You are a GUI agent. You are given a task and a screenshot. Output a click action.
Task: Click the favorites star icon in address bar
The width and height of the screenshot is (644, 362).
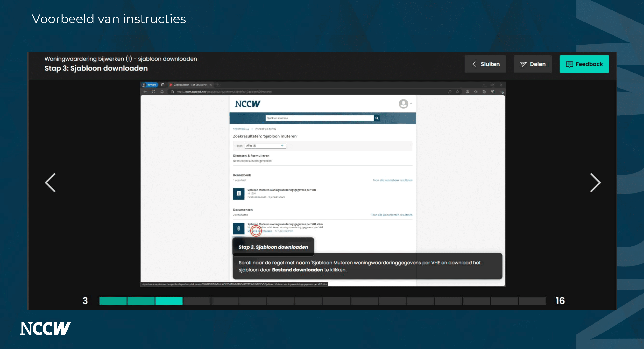(457, 92)
